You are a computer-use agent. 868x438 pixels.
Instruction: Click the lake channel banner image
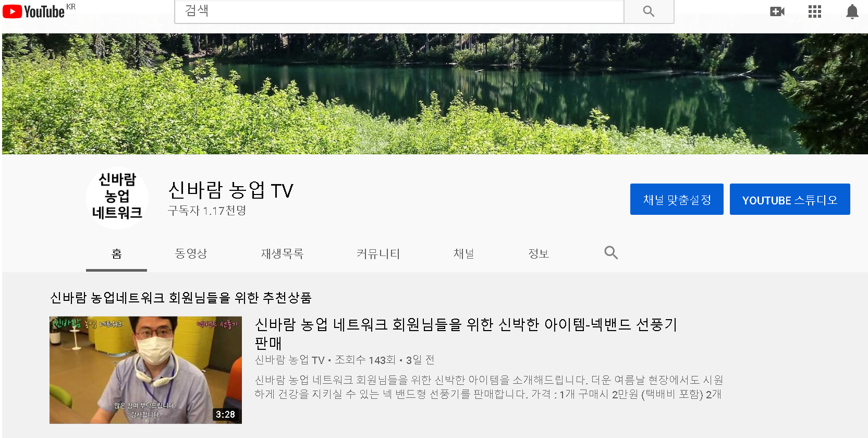coord(435,94)
